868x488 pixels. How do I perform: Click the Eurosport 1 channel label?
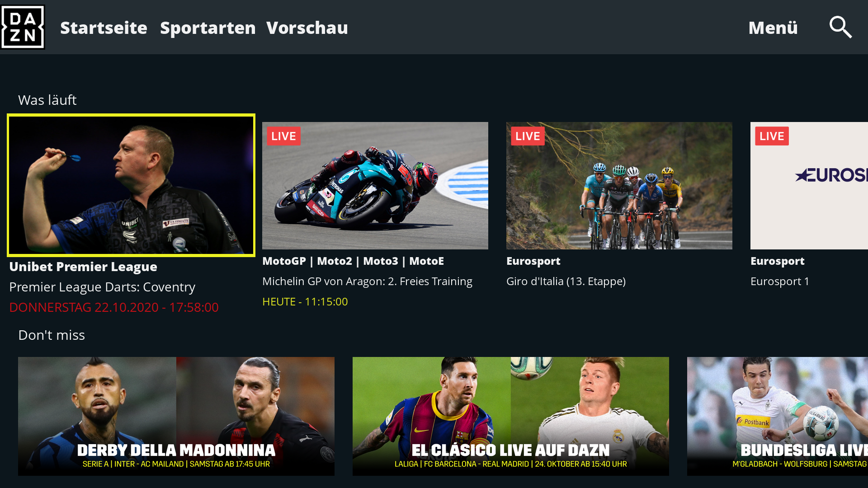(780, 281)
